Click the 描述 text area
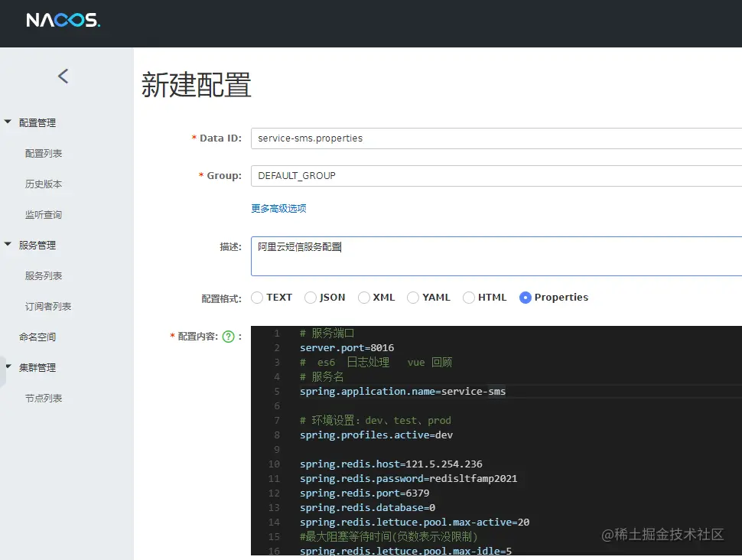 point(496,256)
